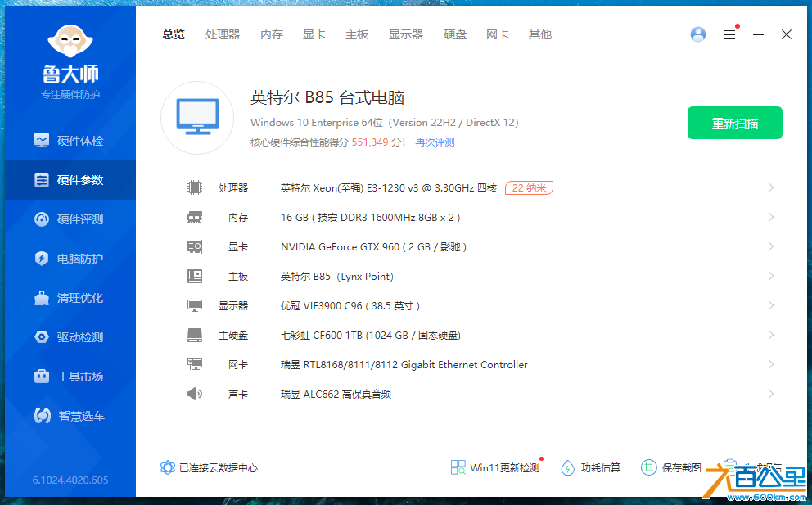Click the 已连接云数据中心 status text
The height and width of the screenshot is (505, 812).
click(219, 467)
